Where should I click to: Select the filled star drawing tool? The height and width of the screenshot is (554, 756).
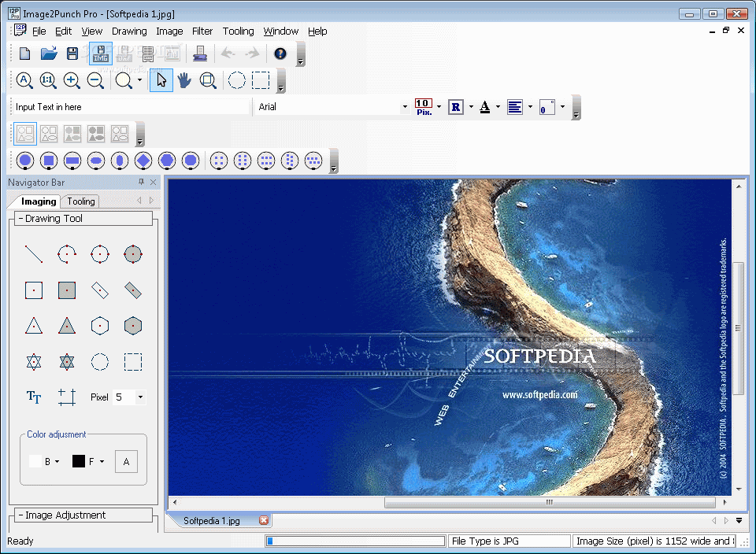[x=66, y=362]
